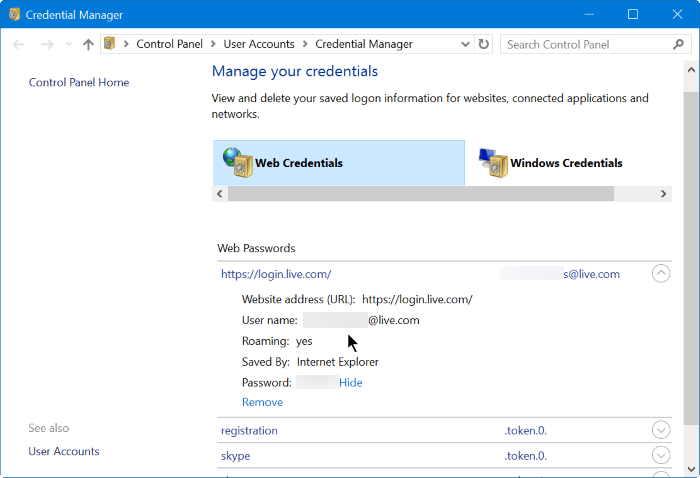Viewport: 700px width, 478px height.
Task: Click vertical scrollbar up arrow
Action: point(691,70)
